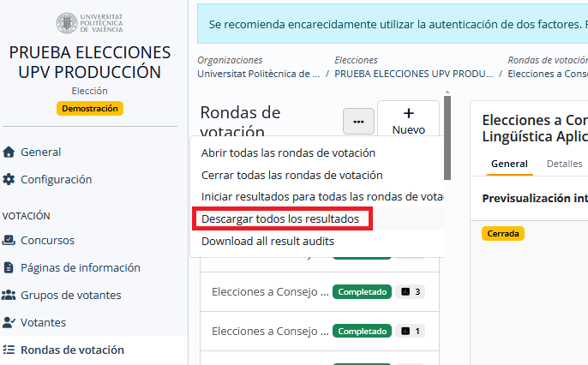Open Elecciones a Consejo row with 1 result
The image size is (588, 365).
click(320, 331)
